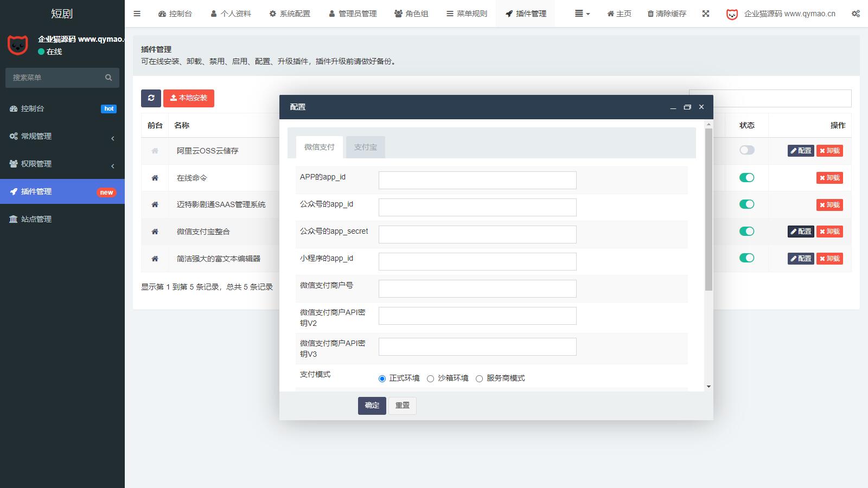The image size is (868, 488).
Task: Click the 清除缓存 trash icon item
Action: coord(666,14)
